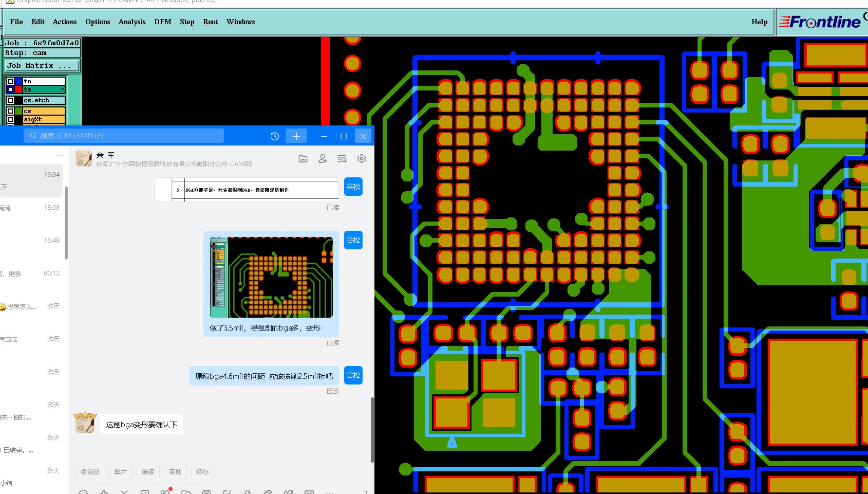Open the DFM menu

pyautogui.click(x=163, y=22)
